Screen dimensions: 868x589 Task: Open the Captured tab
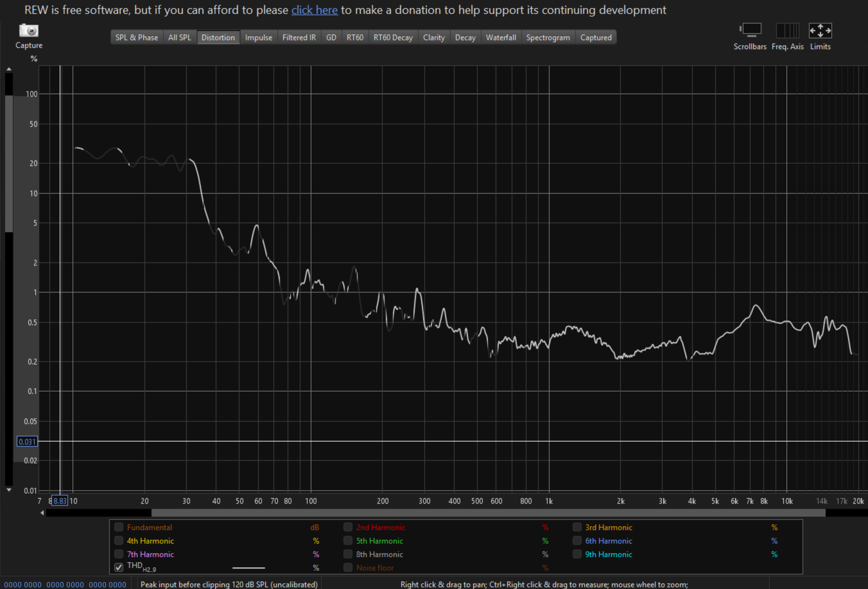(596, 37)
